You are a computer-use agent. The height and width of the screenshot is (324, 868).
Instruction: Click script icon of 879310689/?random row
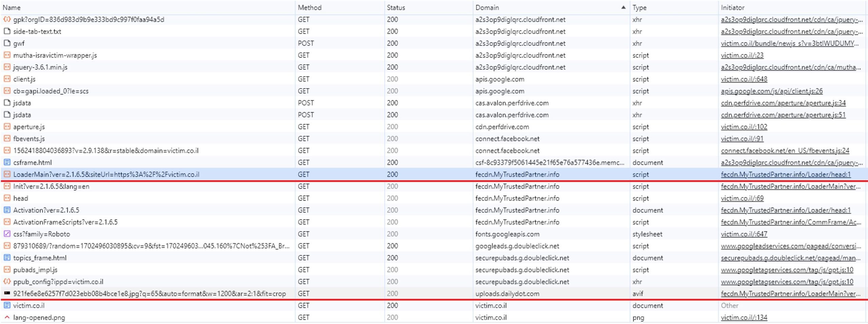6,246
